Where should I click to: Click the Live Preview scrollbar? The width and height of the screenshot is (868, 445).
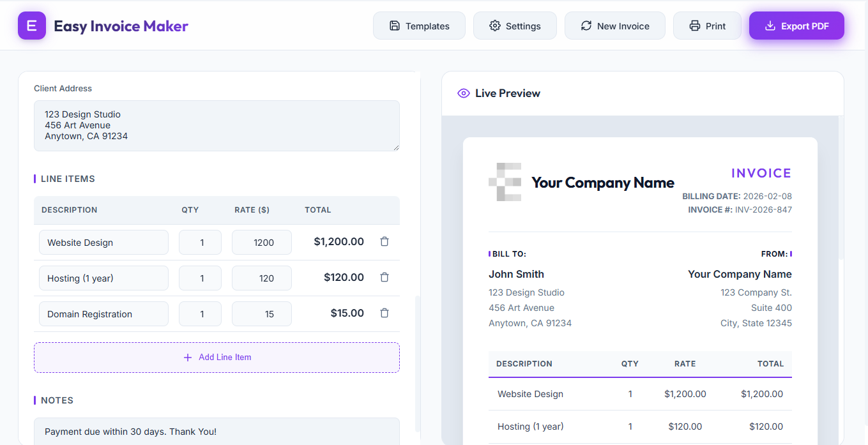841,188
